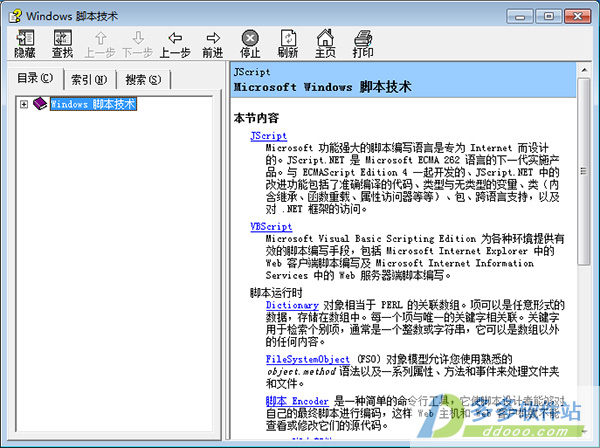Stop loading with the 停止 icon
Screen dimensions: 600x448
(250, 44)
